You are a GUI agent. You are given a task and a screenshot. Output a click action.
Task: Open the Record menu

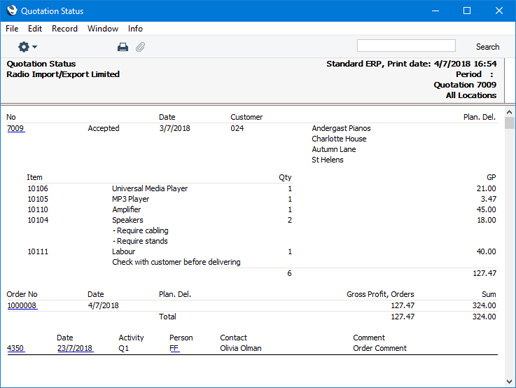[x=65, y=29]
